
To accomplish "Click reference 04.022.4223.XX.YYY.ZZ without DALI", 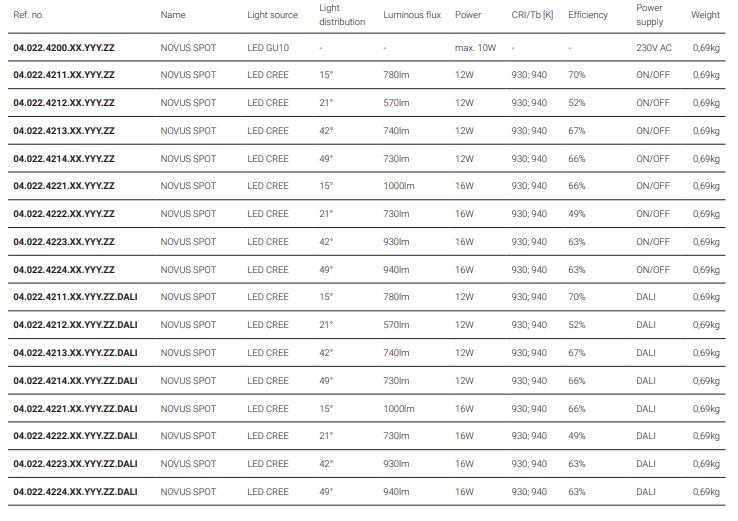I will [64, 242].
